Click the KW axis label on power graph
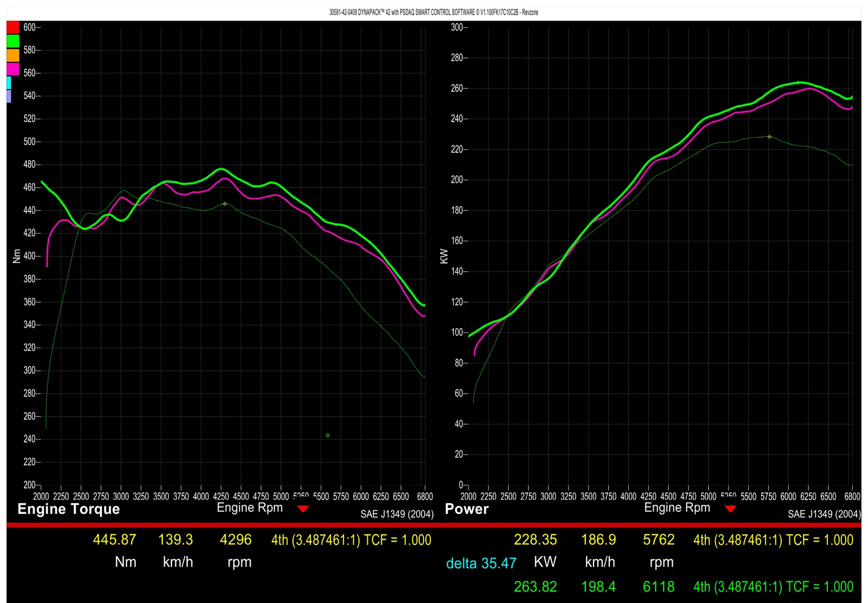Screen dimensions: 868x603 point(444,256)
